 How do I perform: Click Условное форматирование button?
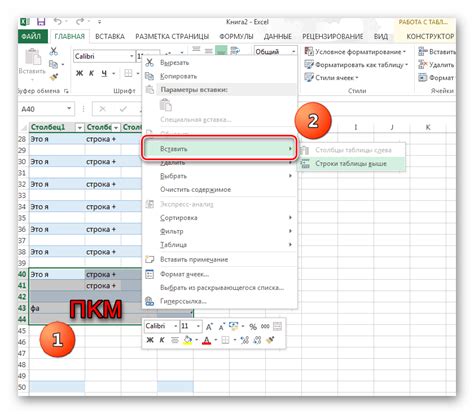pyautogui.click(x=356, y=52)
